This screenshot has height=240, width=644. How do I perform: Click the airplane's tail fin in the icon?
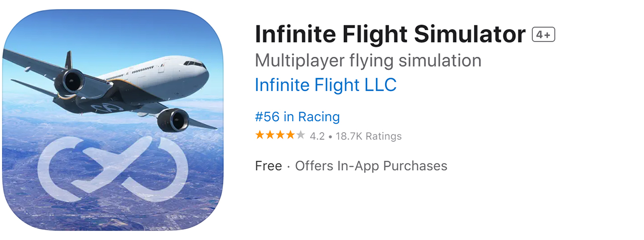point(68,59)
